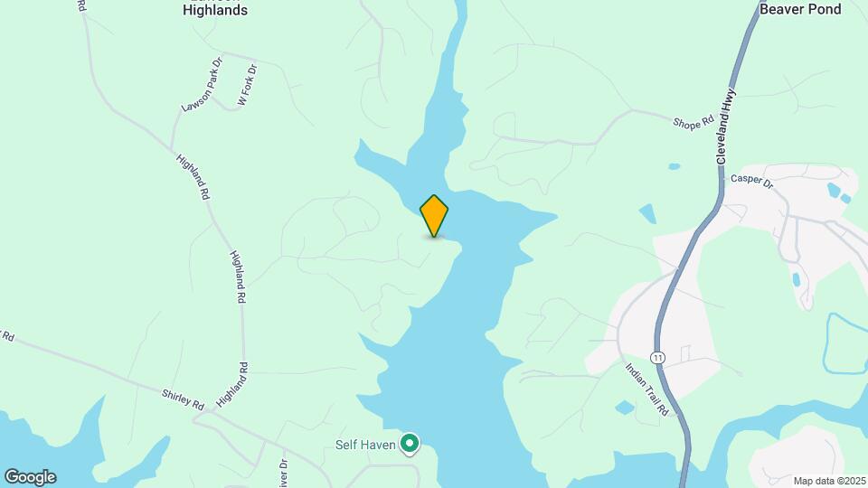Select the Cleveland Hwy road label

725,127
